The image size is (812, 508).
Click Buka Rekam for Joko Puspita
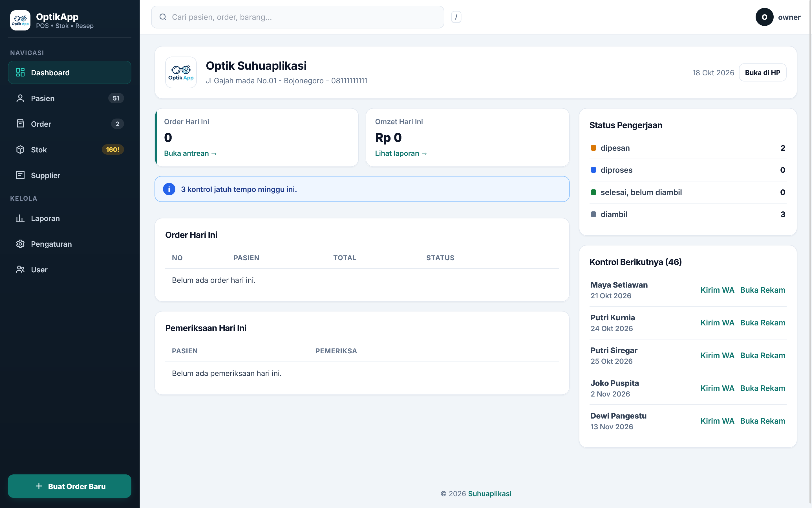[x=762, y=388]
